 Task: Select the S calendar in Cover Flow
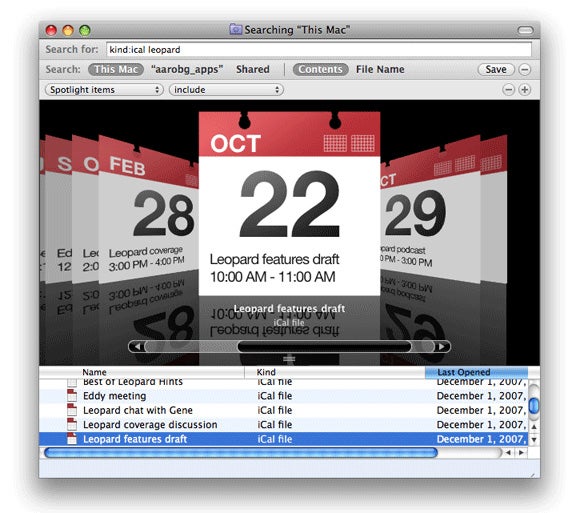[59, 211]
